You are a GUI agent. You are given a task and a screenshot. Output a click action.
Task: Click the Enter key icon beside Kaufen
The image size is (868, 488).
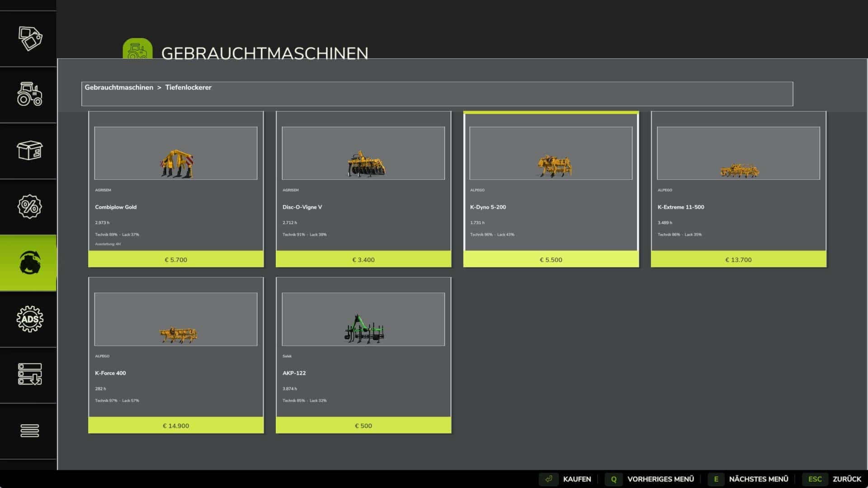click(x=548, y=479)
